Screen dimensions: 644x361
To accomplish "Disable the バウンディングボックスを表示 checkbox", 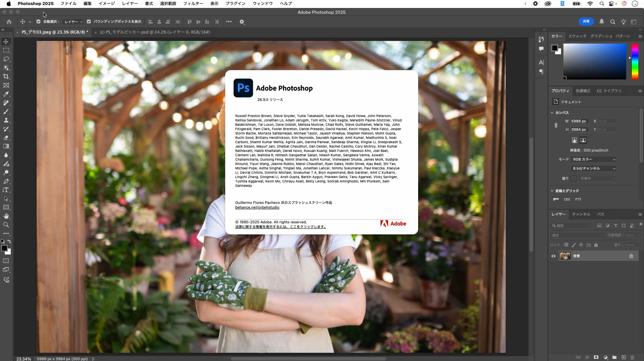I will click(89, 21).
